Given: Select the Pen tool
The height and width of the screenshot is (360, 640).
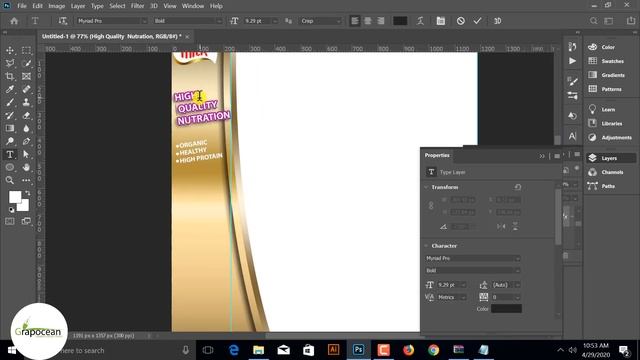Looking at the screenshot, I should 26,142.
